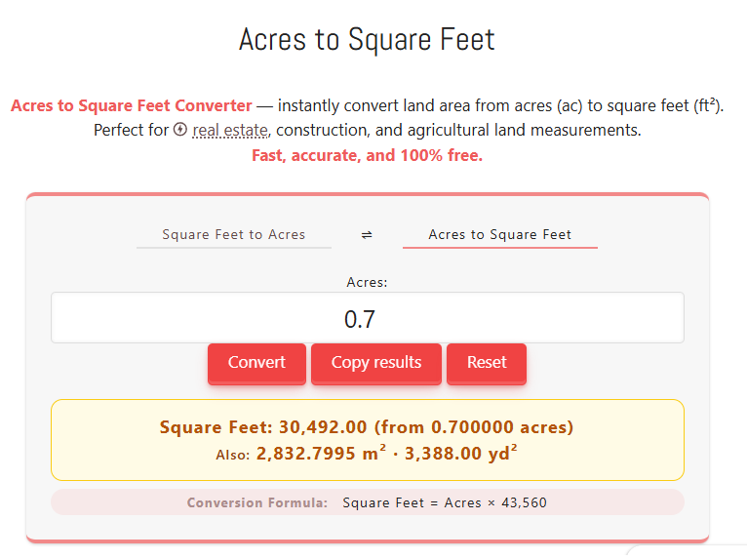Click the swap arrows icon between the tabs

pyautogui.click(x=367, y=235)
